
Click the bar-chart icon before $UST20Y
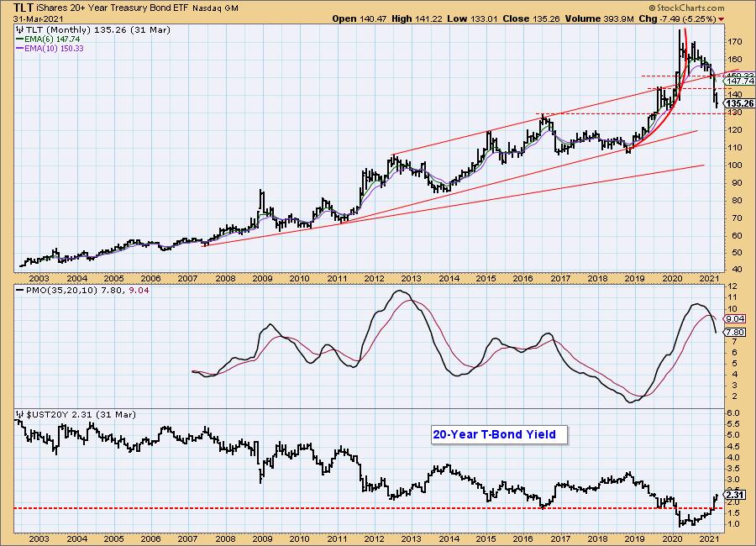pos(20,415)
